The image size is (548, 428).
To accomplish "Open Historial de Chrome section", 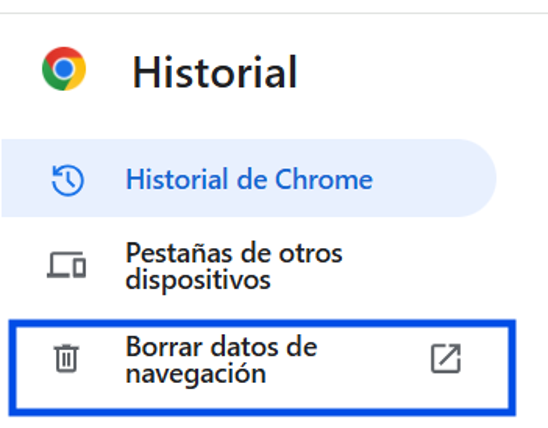I will [249, 178].
